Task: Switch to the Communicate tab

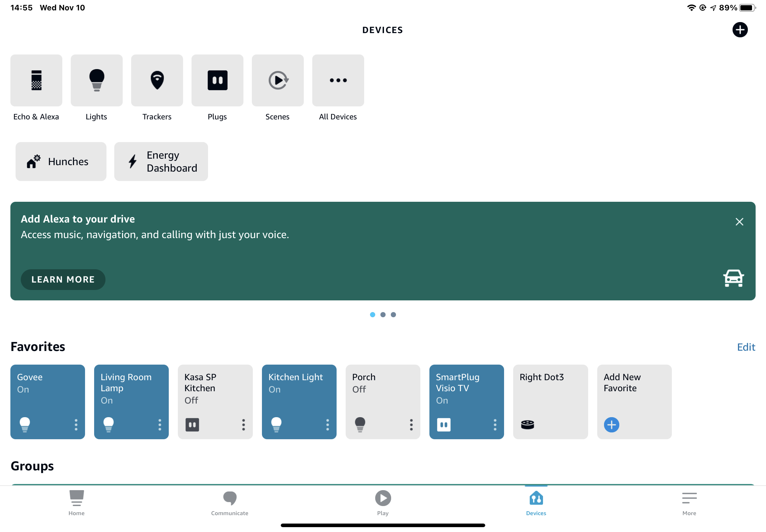Action: point(230,503)
